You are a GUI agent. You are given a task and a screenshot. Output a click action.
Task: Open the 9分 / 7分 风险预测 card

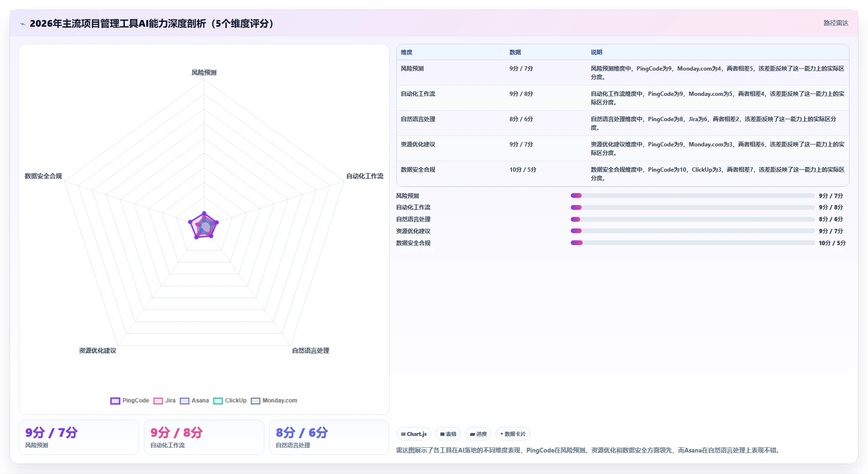click(x=79, y=437)
